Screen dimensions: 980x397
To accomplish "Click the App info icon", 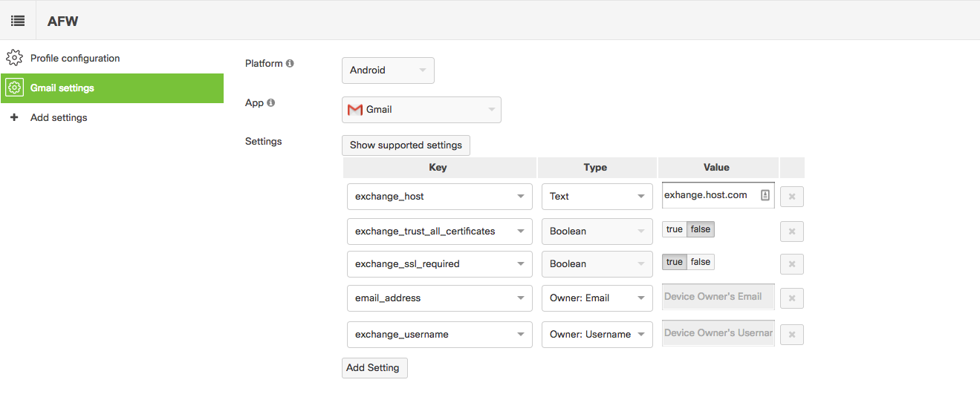I will (x=270, y=103).
